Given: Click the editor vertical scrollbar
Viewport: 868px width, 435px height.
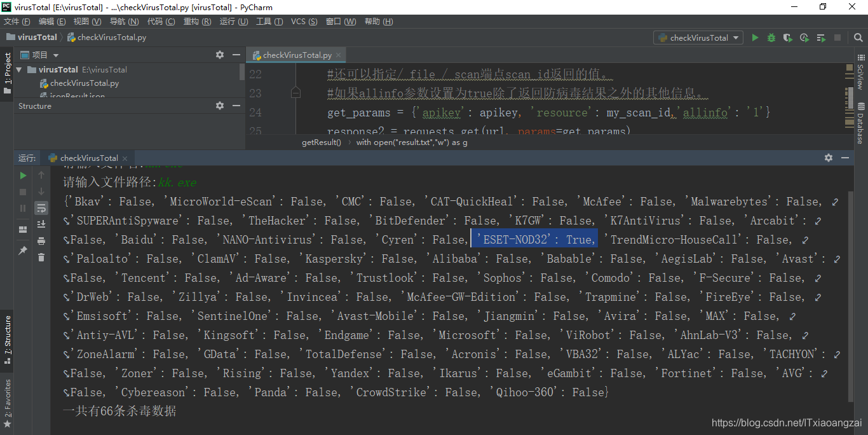Looking at the screenshot, I should [850, 99].
